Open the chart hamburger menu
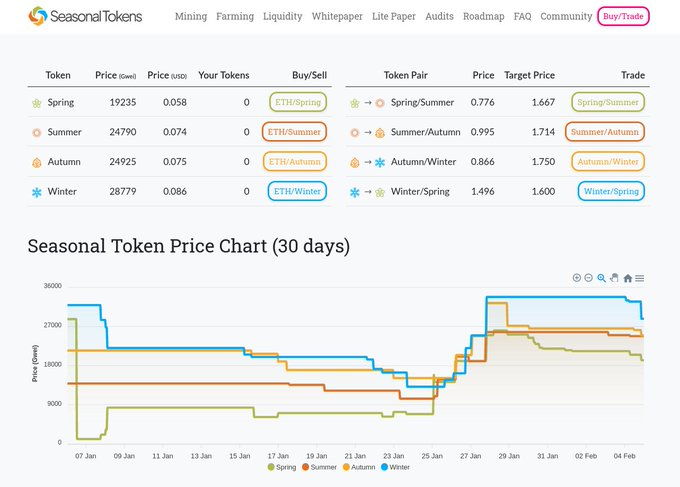Image resolution: width=680 pixels, height=487 pixels. pos(640,278)
